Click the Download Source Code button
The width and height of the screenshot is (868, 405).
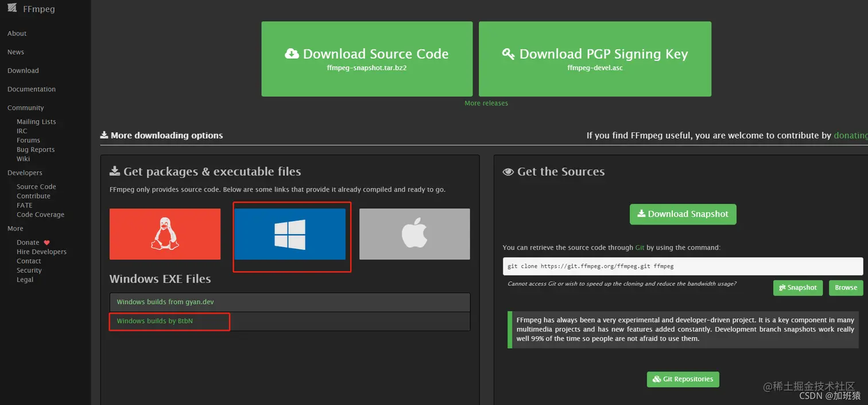(367, 59)
